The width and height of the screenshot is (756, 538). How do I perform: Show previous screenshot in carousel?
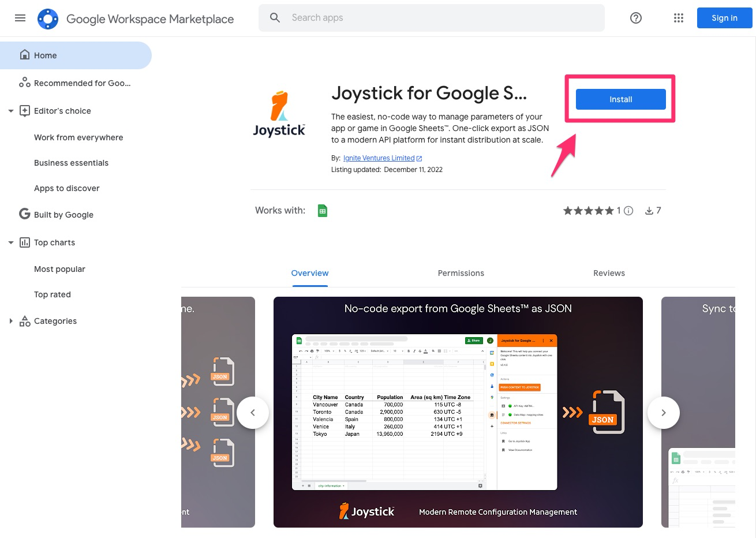[253, 413]
